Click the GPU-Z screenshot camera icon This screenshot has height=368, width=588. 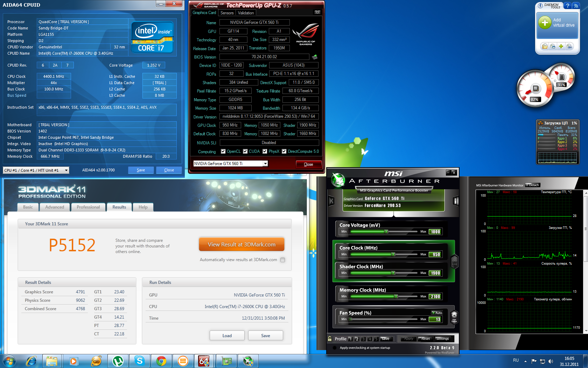pos(317,12)
